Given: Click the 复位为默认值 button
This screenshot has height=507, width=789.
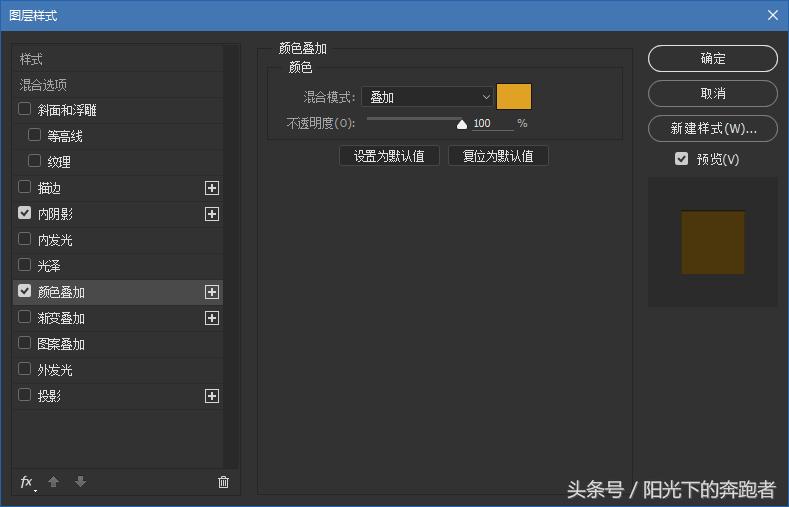Looking at the screenshot, I should [x=498, y=156].
